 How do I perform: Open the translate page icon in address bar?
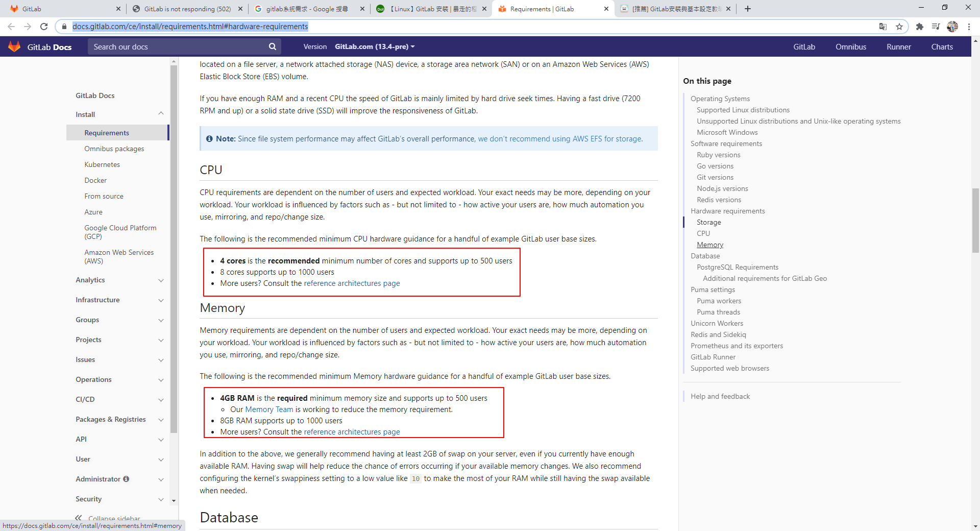point(883,27)
